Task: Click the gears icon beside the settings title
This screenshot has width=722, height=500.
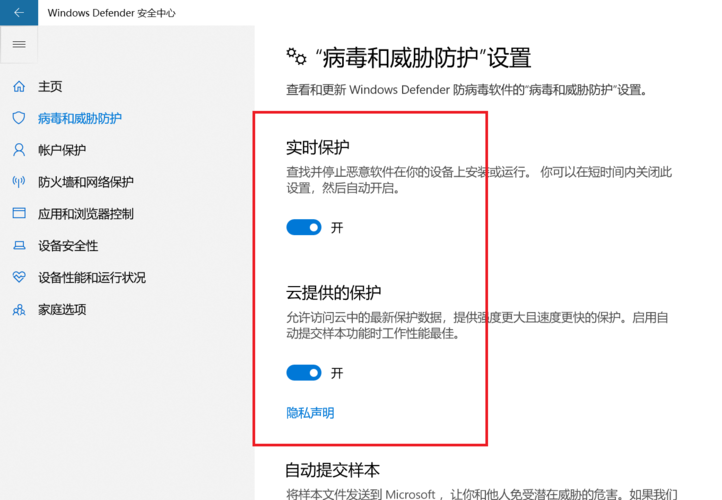Action: (x=297, y=57)
